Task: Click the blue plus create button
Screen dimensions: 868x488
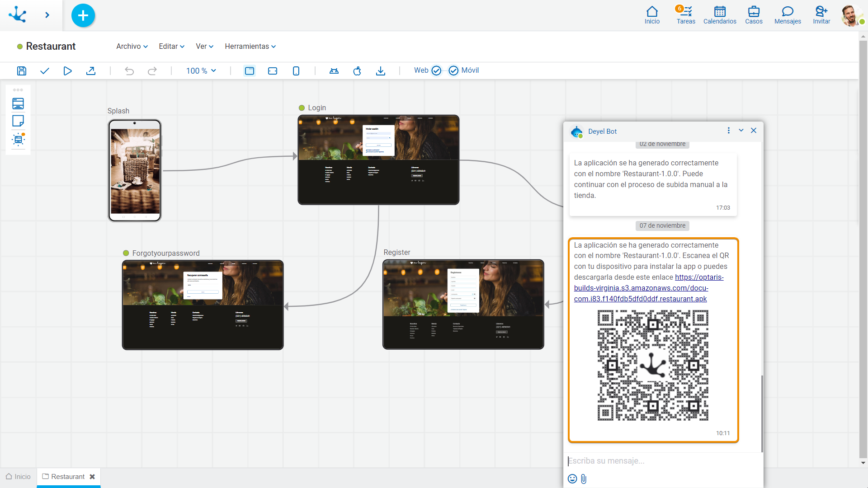Action: click(x=83, y=15)
